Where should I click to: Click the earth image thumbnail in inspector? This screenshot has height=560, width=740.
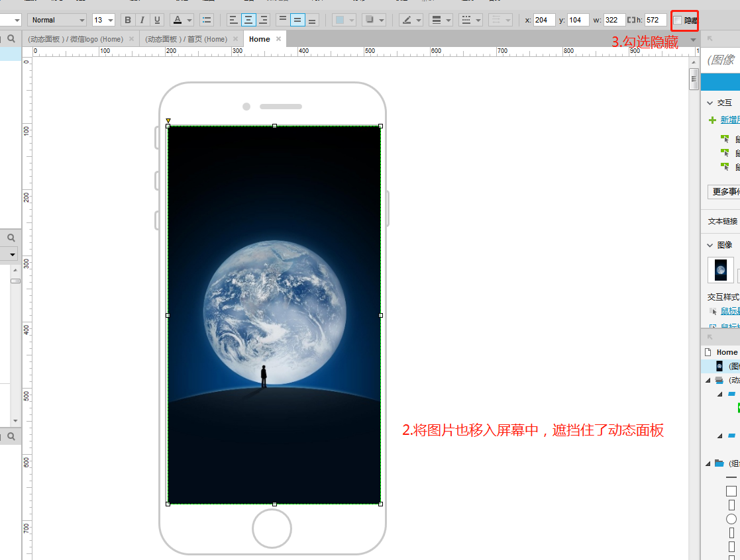pos(721,269)
